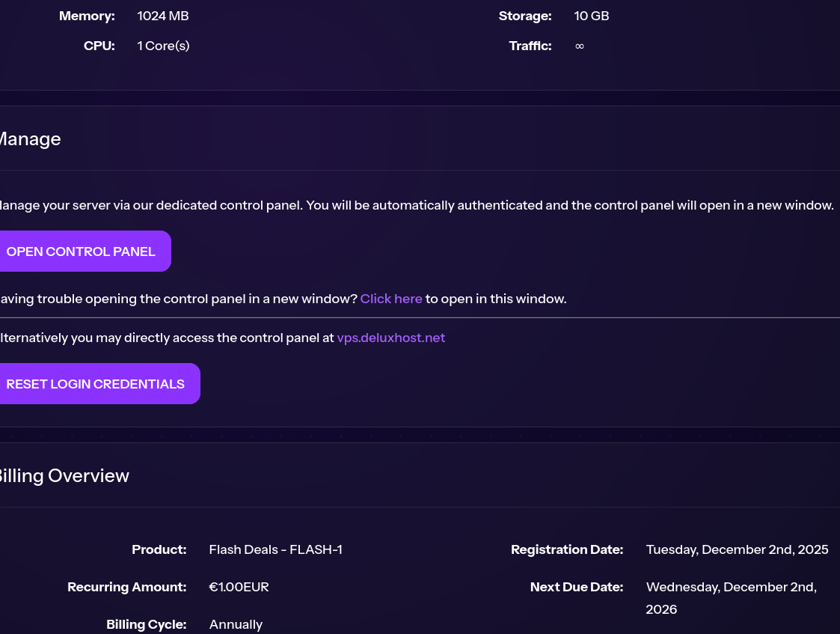Select the 'Annually' billing cycle value

click(236, 625)
